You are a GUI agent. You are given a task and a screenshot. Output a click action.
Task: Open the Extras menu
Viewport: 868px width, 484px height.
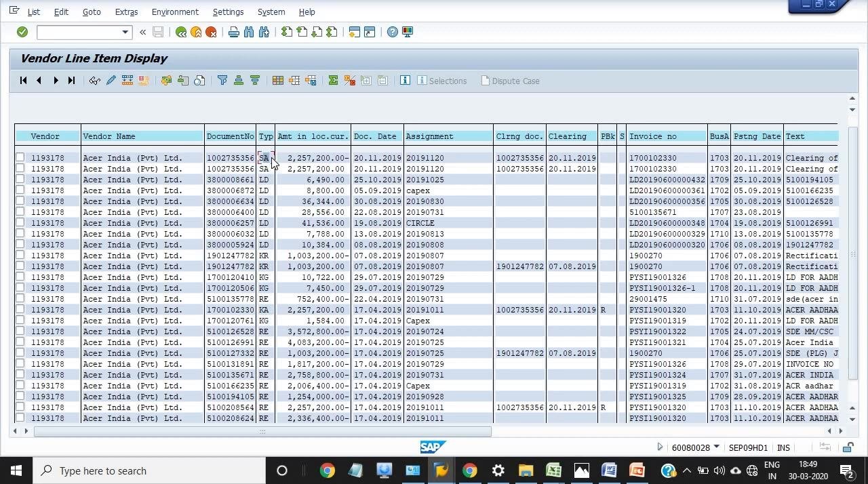pyautogui.click(x=126, y=12)
